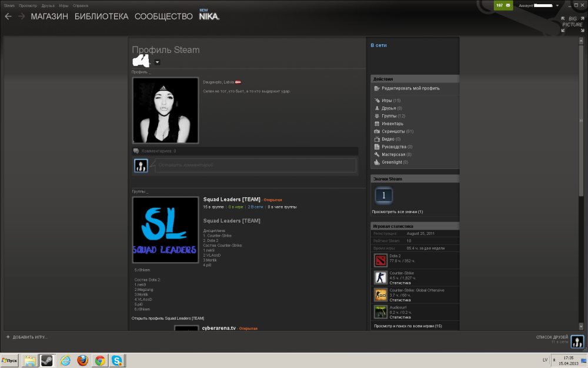Click the Greenlight thumbs-up icon
This screenshot has height=368, width=588.
(377, 163)
